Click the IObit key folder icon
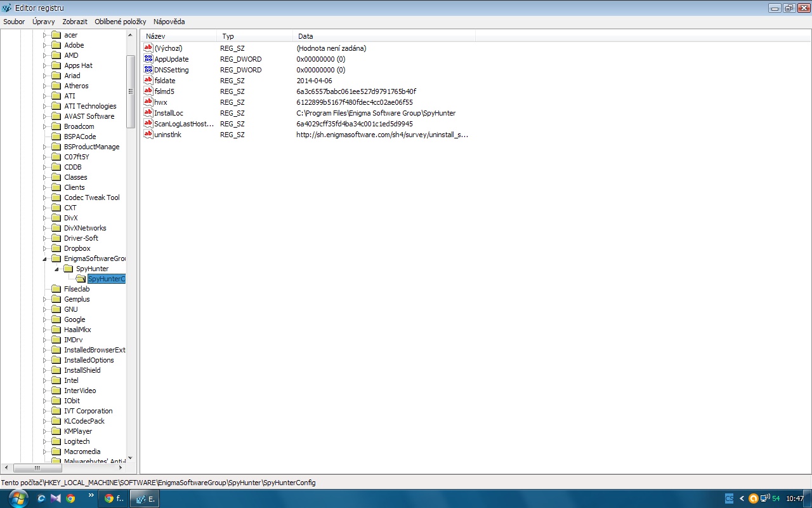The image size is (812, 508). pos(56,401)
